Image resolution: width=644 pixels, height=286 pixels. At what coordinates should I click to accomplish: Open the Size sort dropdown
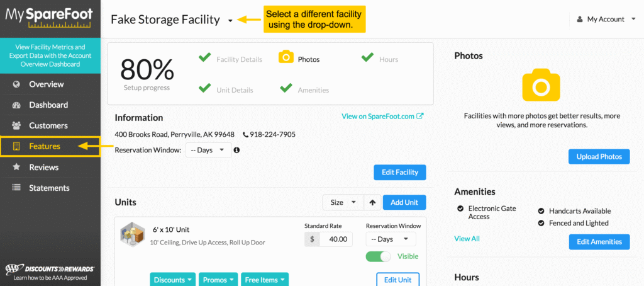343,202
